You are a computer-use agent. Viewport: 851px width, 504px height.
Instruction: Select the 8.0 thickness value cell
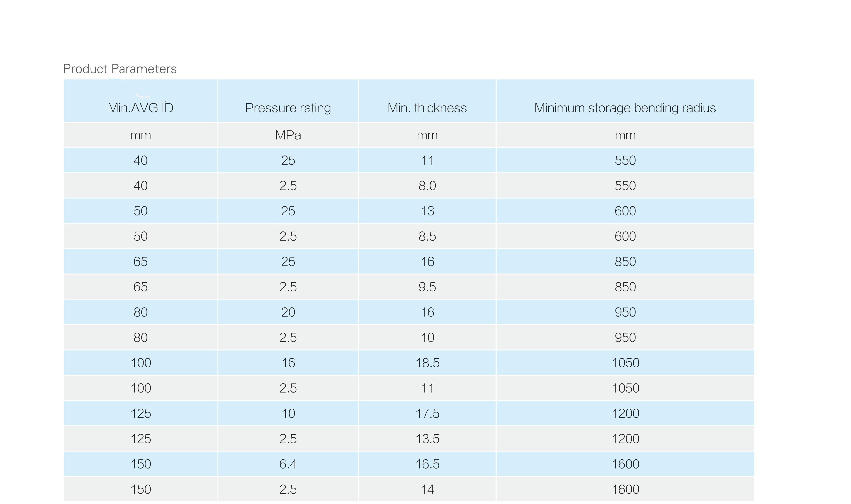427,186
